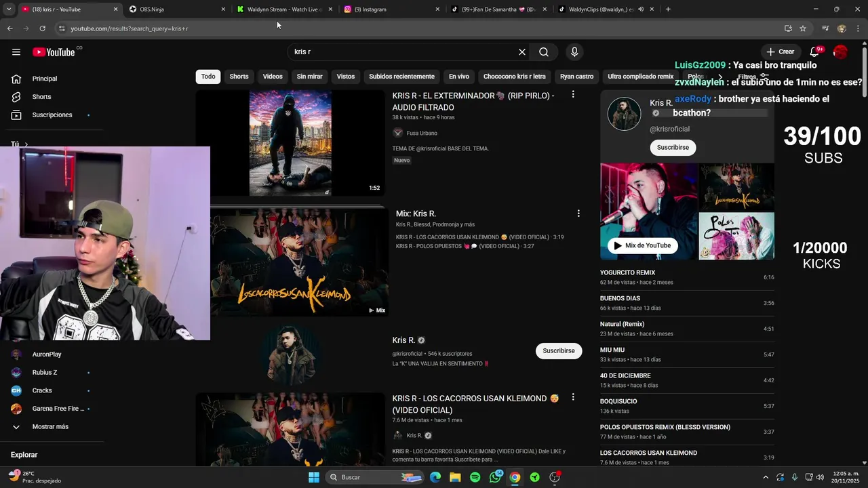Open BUENOS DIAS in the side list
868x488 pixels.
click(x=687, y=303)
